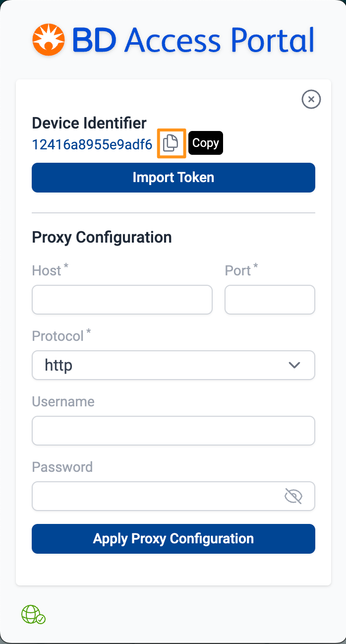Click the black Copy tooltip label
Screen dimensions: 346x644
point(206,143)
